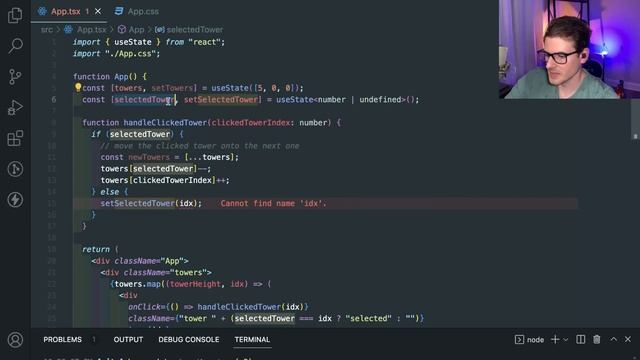
Task: Open the Run and Debug view
Action: tap(15, 108)
